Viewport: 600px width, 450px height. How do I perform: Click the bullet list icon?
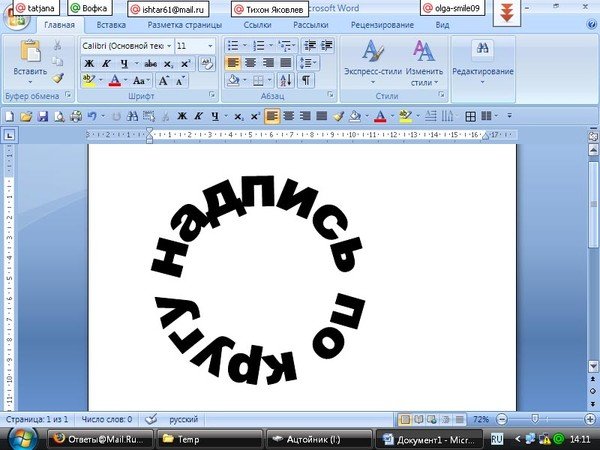pos(234,46)
